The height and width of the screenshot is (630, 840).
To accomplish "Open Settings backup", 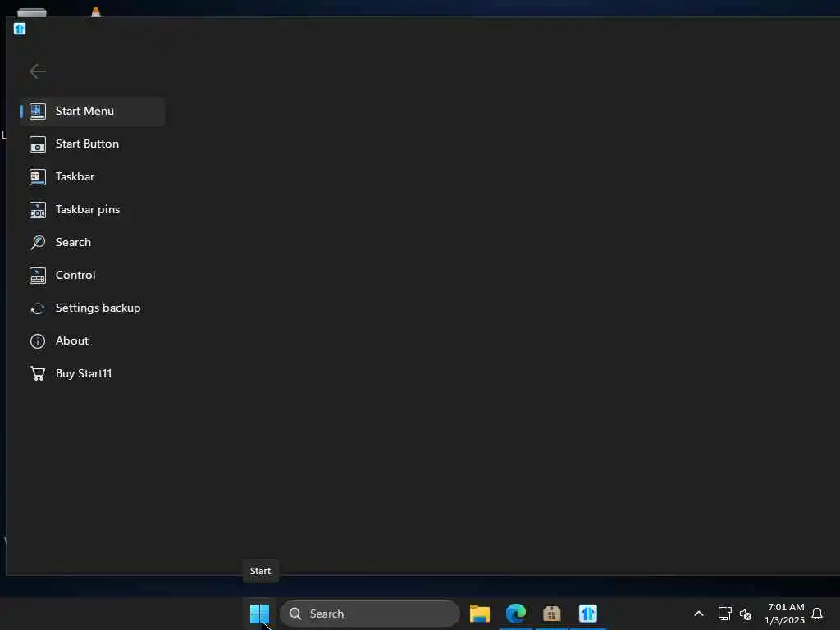I will (92, 308).
